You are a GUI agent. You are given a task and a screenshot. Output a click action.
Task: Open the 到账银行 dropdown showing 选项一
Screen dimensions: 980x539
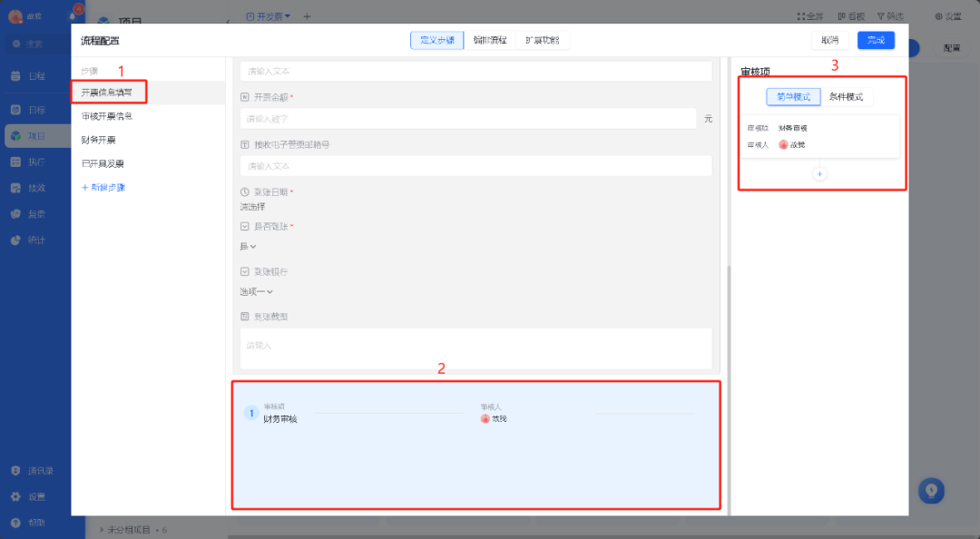256,291
